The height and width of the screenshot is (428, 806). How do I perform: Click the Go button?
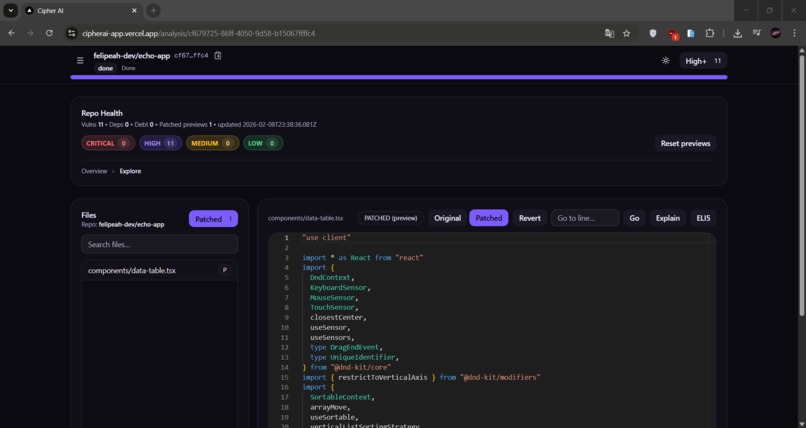634,218
